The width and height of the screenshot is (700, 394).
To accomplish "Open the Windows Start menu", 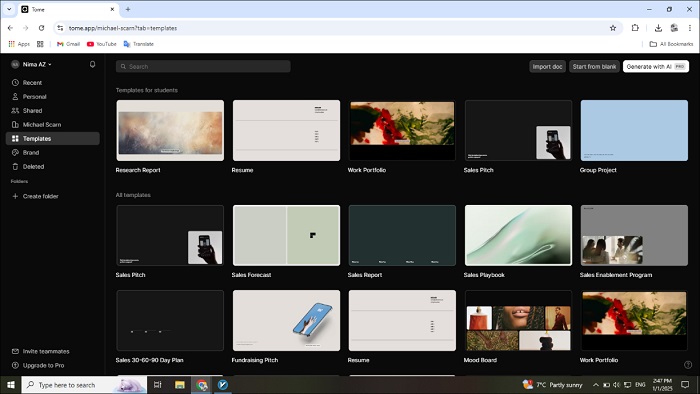I will click(11, 385).
